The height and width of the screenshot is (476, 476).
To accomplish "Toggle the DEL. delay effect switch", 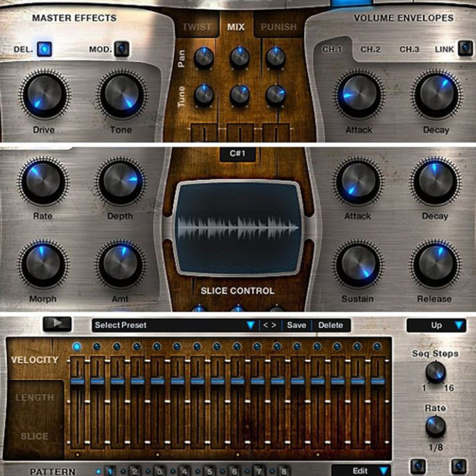I will pyautogui.click(x=44, y=49).
